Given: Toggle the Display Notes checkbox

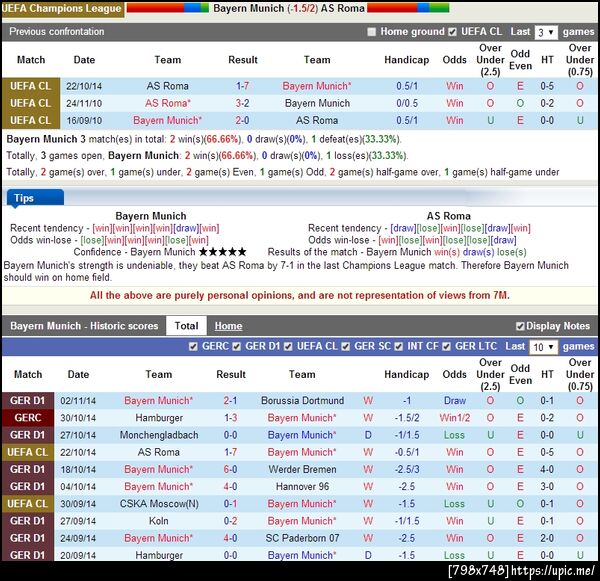Looking at the screenshot, I should [520, 326].
